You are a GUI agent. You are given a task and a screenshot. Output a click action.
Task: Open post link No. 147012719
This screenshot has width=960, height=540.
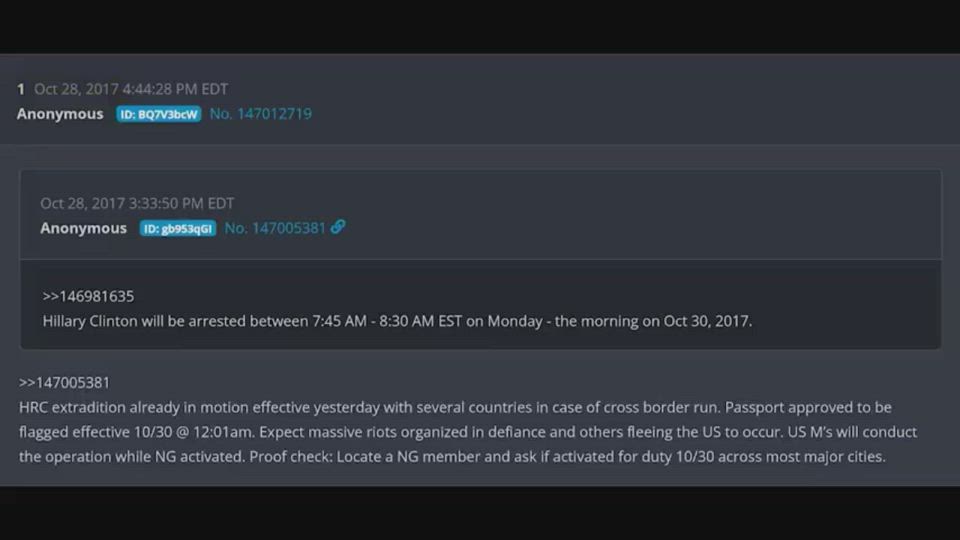(x=260, y=114)
